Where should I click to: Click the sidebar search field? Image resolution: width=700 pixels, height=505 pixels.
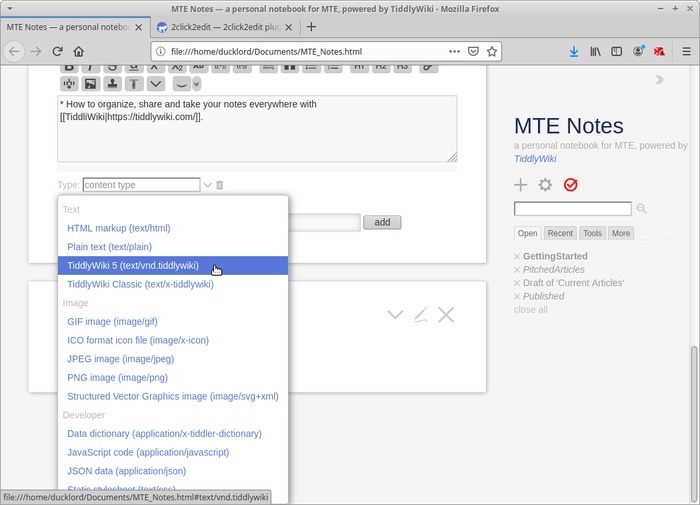click(x=573, y=209)
